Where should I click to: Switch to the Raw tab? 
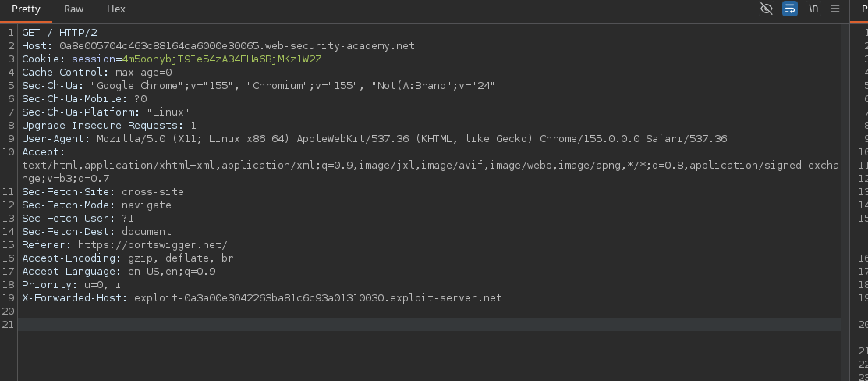(x=73, y=9)
